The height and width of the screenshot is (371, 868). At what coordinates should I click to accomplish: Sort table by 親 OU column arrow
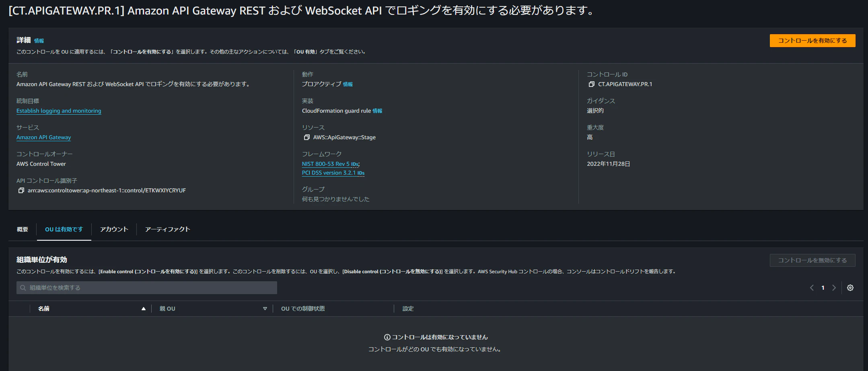(265, 309)
